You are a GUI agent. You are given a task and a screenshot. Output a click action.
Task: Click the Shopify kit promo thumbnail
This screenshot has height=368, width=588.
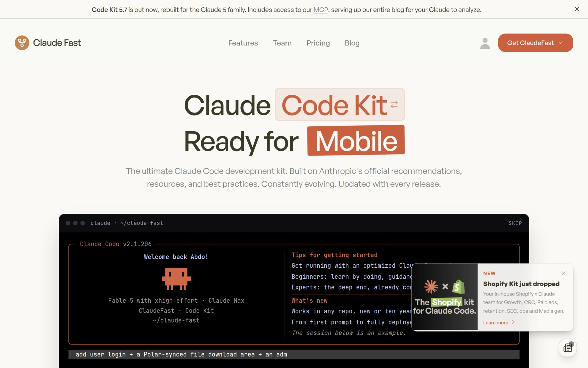445,297
